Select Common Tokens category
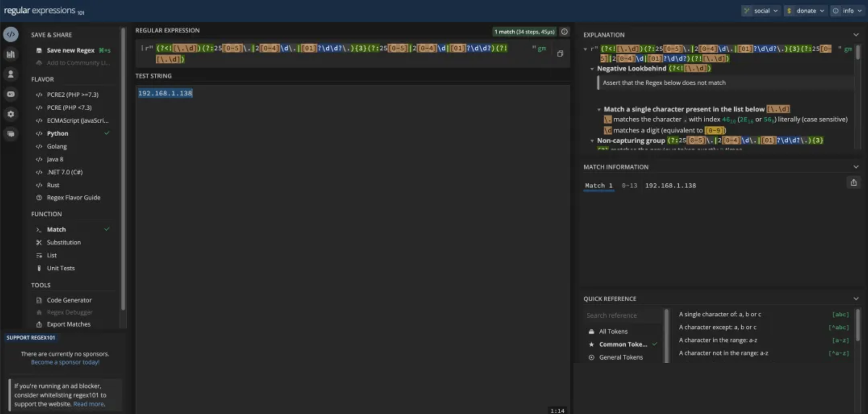 tap(623, 345)
